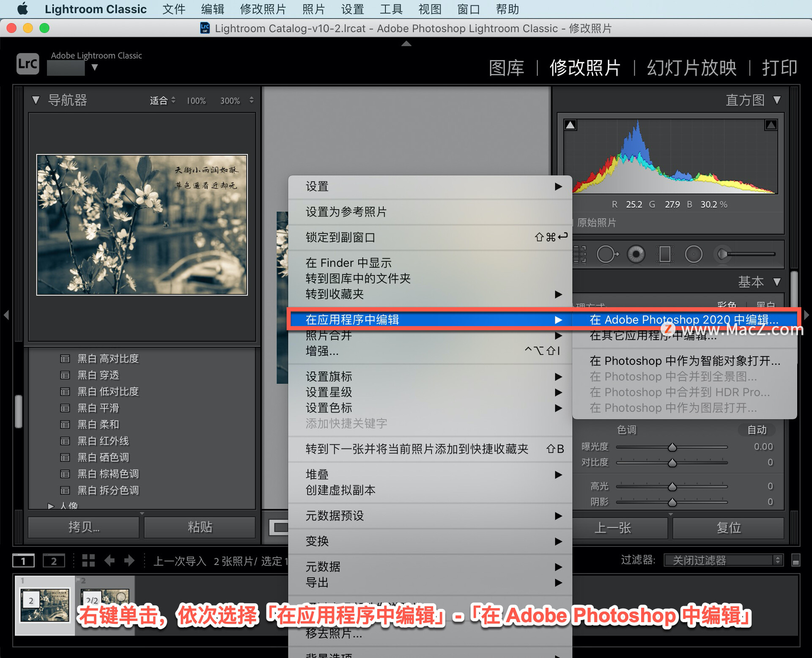Click the navigator preview image

point(142,225)
